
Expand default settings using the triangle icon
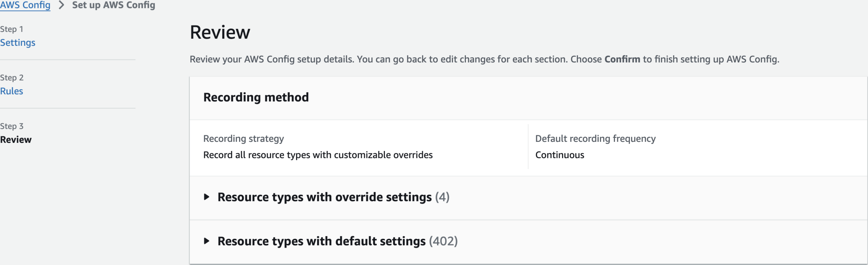pos(207,241)
